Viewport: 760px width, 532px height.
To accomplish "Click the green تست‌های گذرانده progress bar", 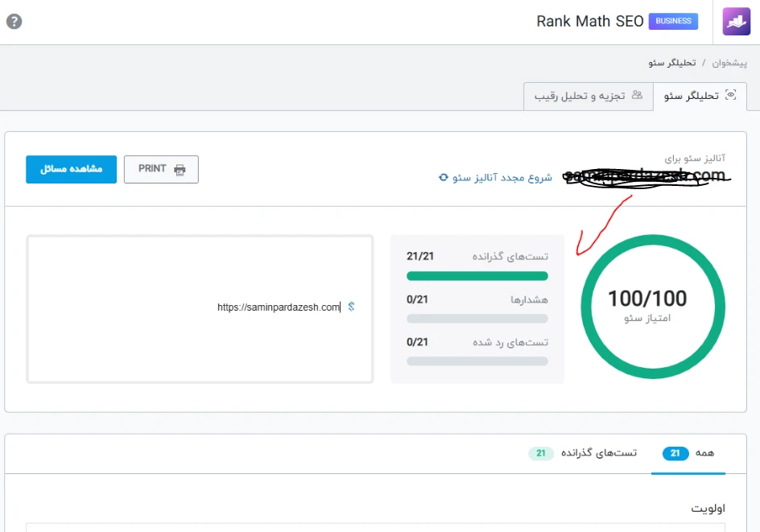I will pyautogui.click(x=477, y=276).
